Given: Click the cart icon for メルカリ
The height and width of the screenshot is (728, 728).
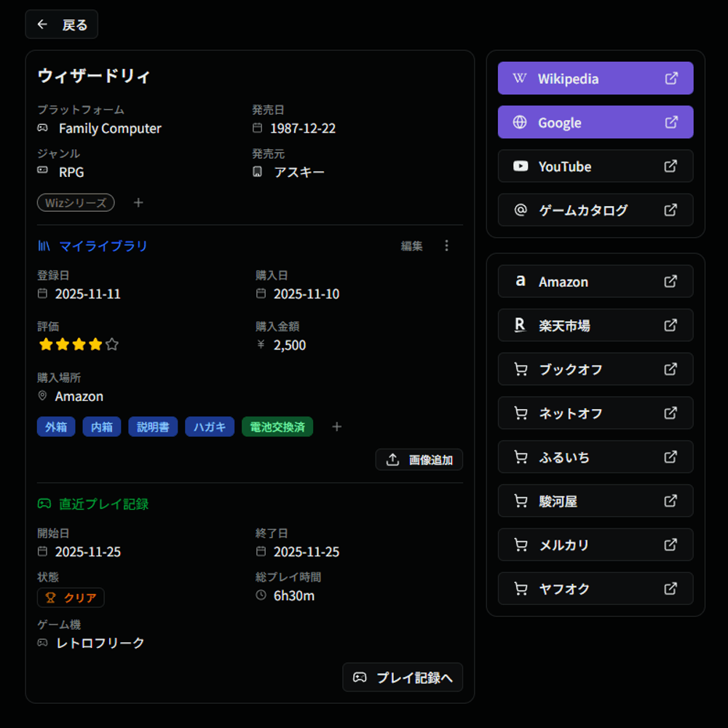Looking at the screenshot, I should (521, 545).
